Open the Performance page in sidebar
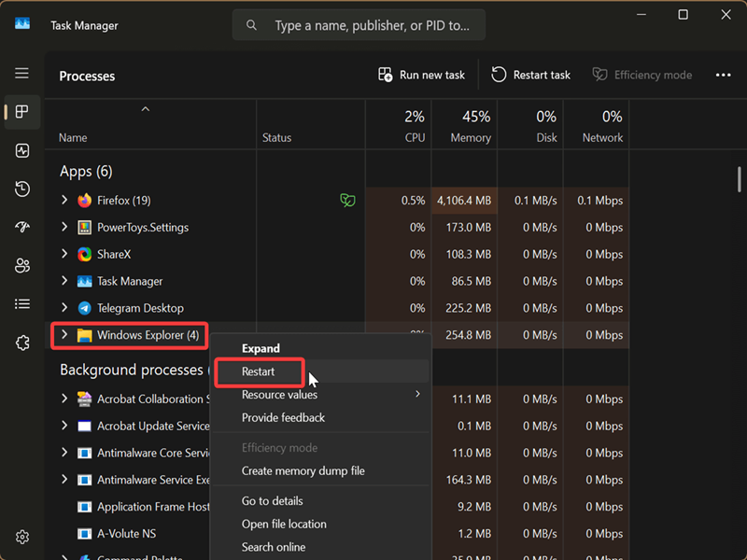 point(22,150)
